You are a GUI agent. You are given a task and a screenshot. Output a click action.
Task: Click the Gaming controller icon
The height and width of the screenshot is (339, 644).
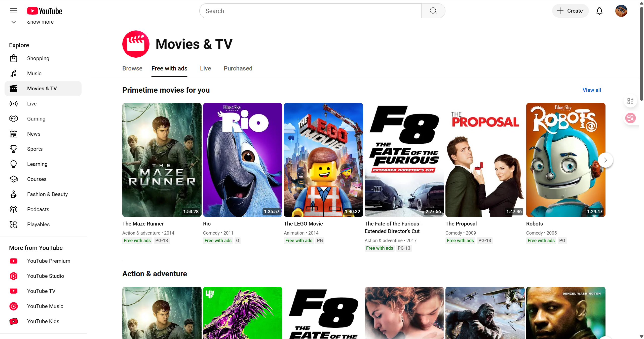click(x=14, y=119)
